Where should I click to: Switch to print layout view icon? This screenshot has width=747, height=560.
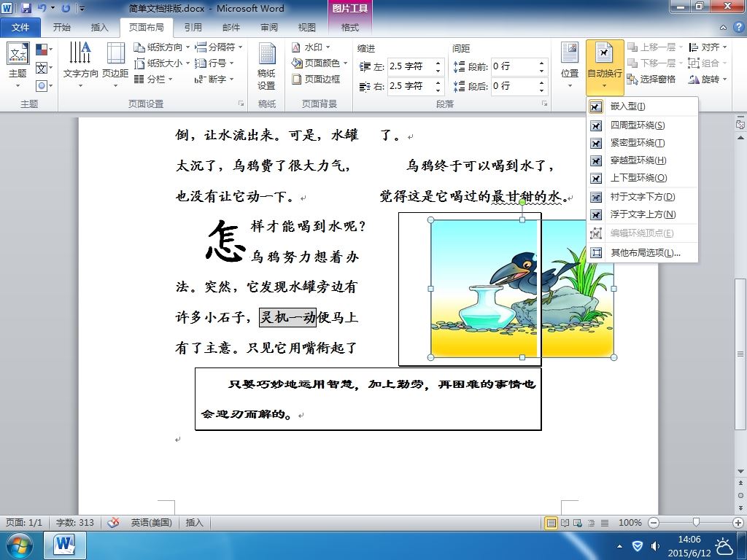tap(551, 523)
